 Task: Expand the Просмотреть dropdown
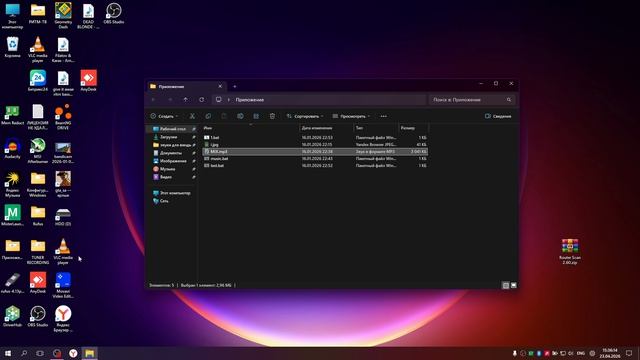click(x=351, y=116)
